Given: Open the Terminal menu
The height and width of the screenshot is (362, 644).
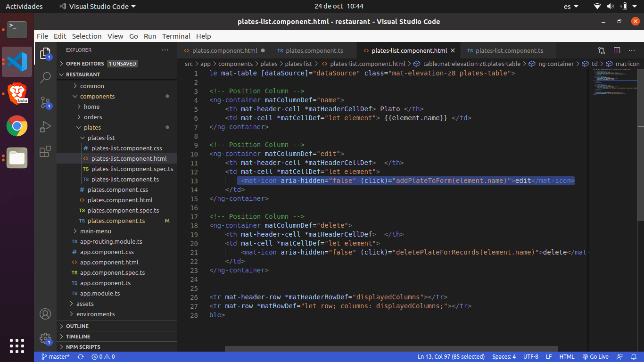Looking at the screenshot, I should pyautogui.click(x=176, y=36).
